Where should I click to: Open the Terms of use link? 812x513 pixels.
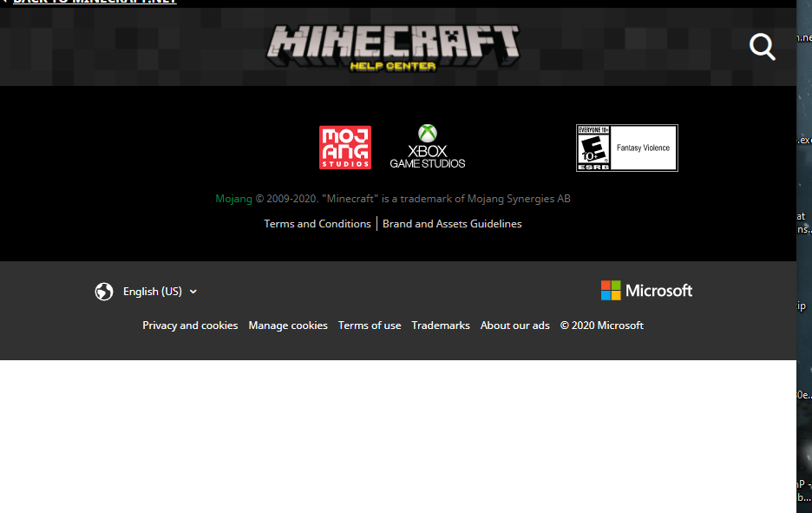[370, 326]
